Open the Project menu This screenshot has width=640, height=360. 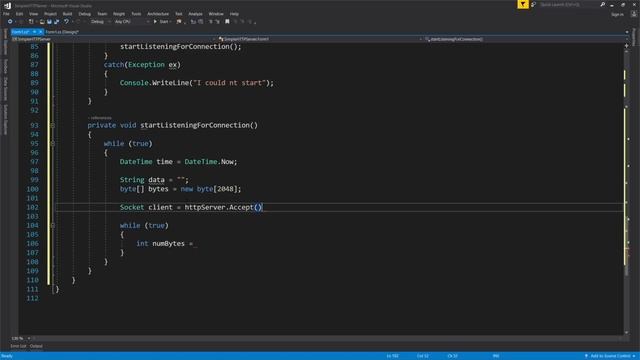50,14
